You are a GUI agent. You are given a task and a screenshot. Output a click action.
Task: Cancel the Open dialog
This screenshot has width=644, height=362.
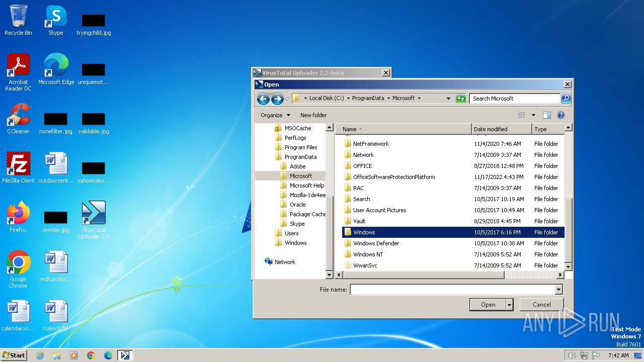tap(542, 305)
